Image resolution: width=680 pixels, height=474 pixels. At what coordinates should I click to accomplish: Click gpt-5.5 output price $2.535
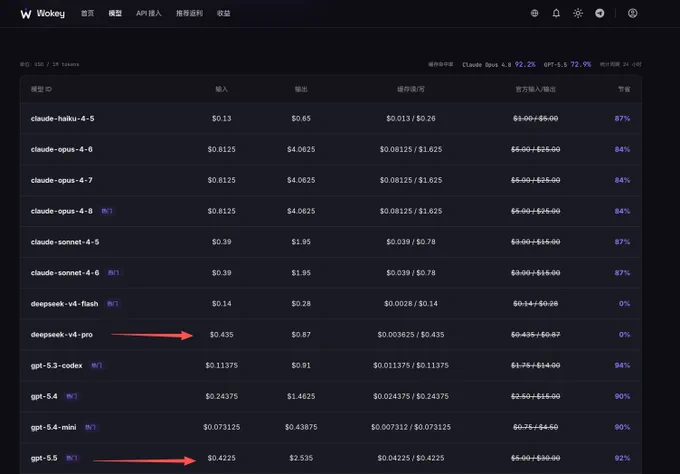tap(301, 458)
